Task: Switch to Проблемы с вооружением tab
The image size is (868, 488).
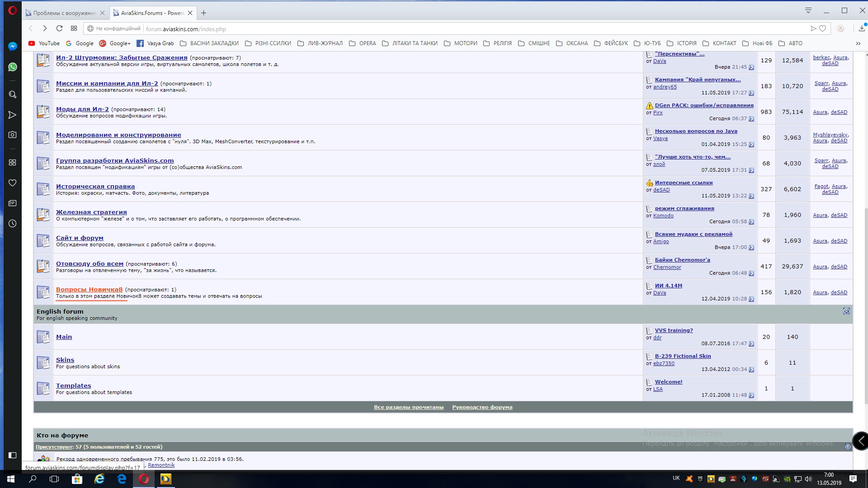Action: (64, 13)
